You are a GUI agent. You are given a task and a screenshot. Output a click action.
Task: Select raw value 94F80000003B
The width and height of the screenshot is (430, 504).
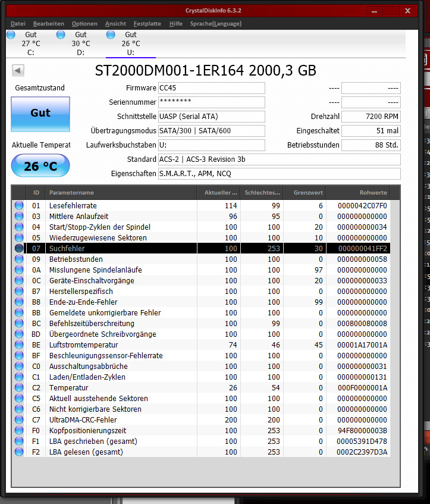tap(362, 431)
